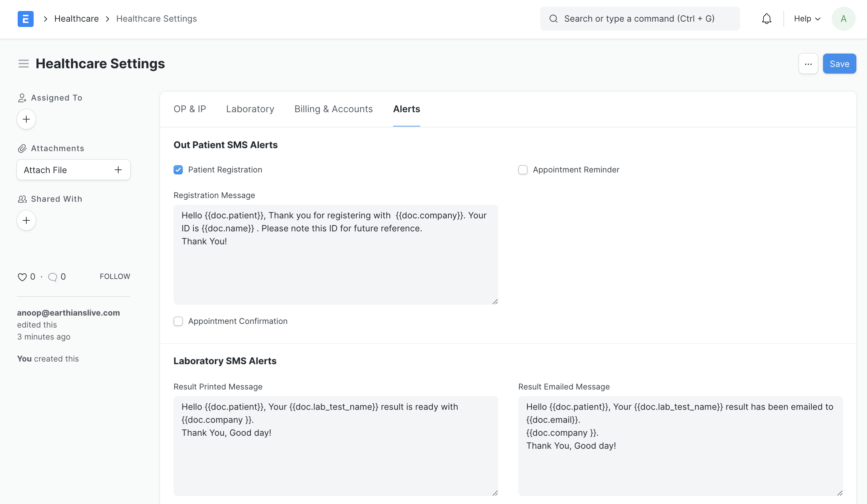
Task: Click the notification bell icon
Action: pos(766,19)
